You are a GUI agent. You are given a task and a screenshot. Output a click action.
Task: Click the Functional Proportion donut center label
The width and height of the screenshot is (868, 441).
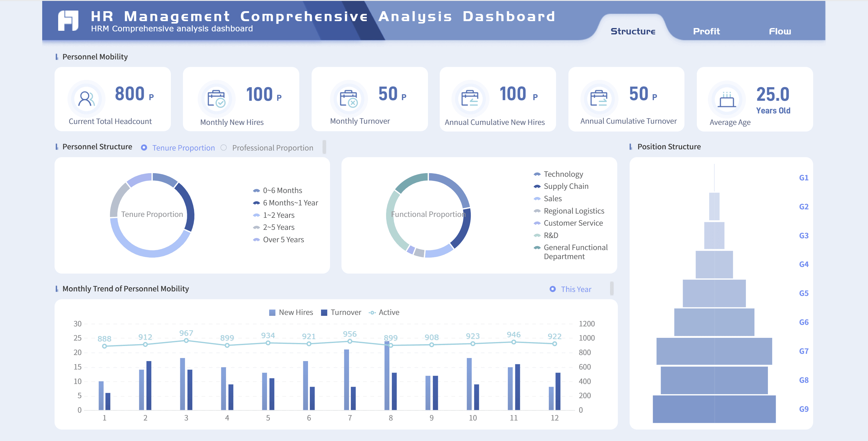[x=428, y=214]
